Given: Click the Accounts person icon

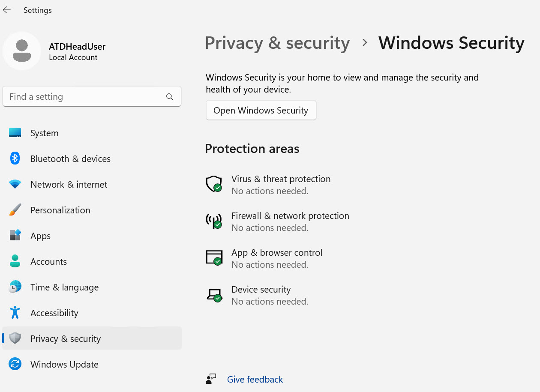Looking at the screenshot, I should (15, 261).
